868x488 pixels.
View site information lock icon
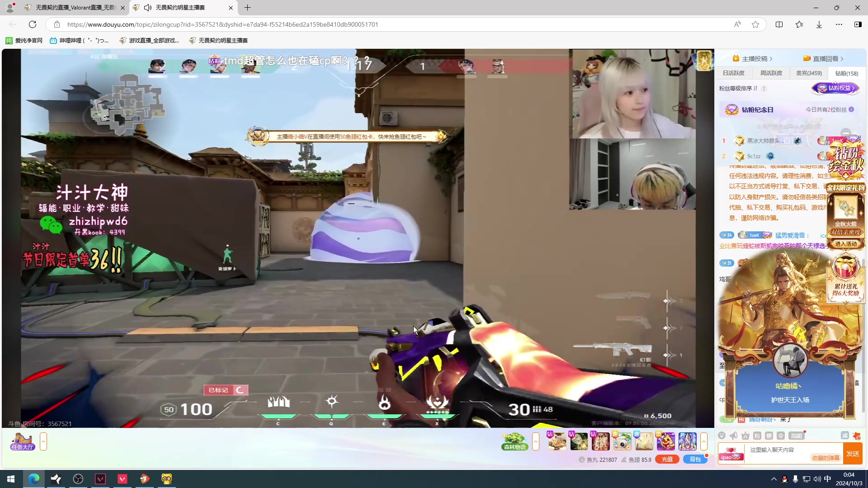(x=57, y=24)
